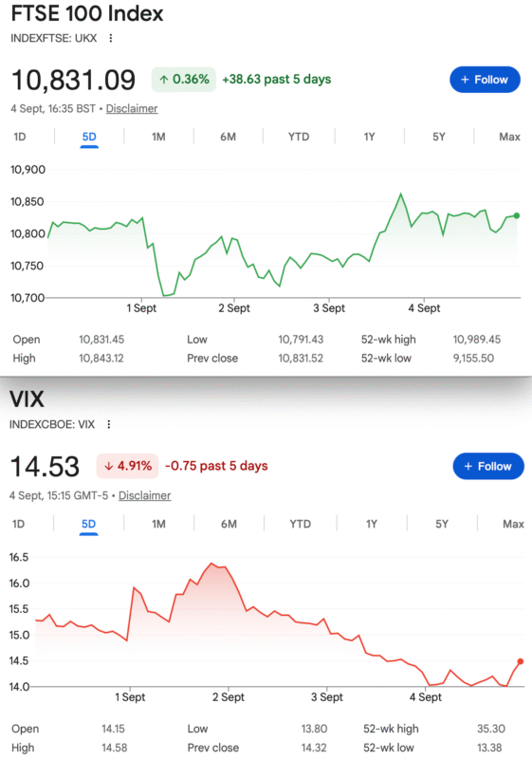
Task: Select 6M range on FTSE chart
Action: [229, 137]
